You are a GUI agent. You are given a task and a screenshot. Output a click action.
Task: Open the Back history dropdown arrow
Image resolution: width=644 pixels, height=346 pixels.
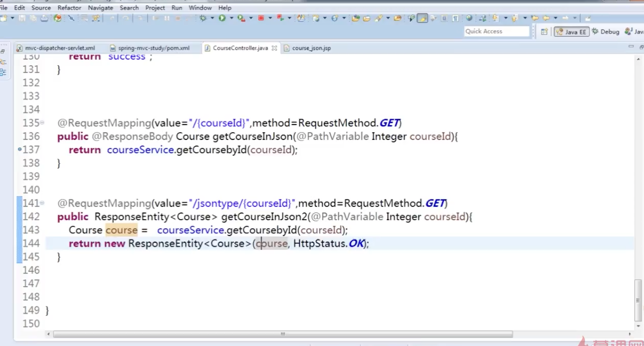(555, 18)
